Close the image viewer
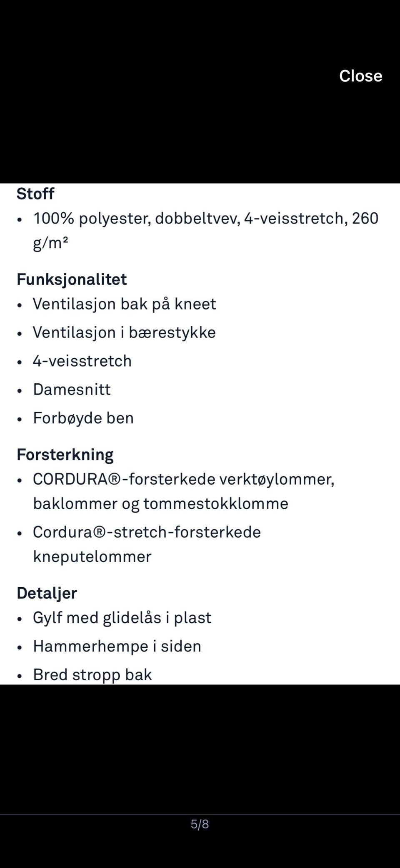 360,76
